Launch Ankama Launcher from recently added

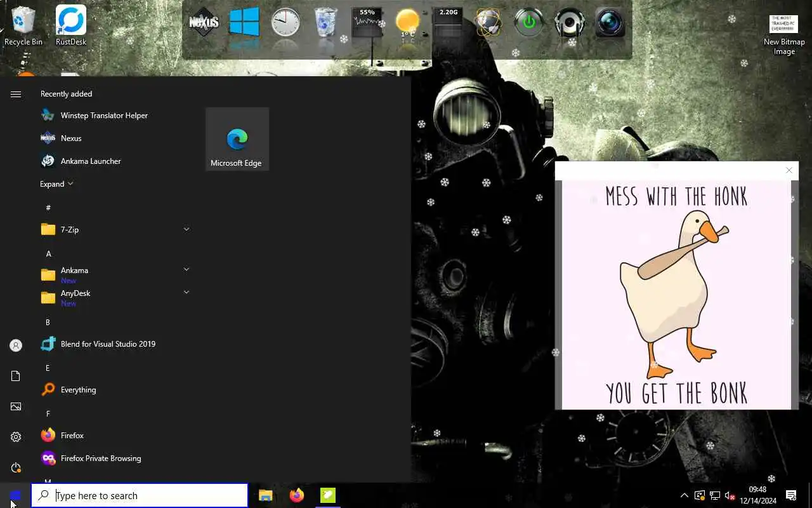(x=114, y=161)
